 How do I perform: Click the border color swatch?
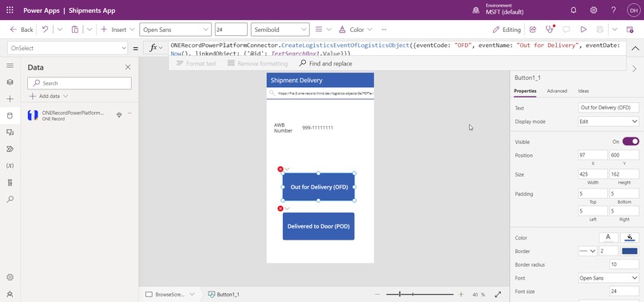tap(630, 251)
